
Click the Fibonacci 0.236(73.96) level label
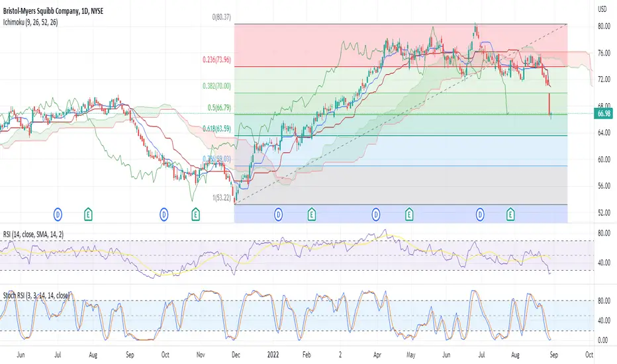point(217,60)
